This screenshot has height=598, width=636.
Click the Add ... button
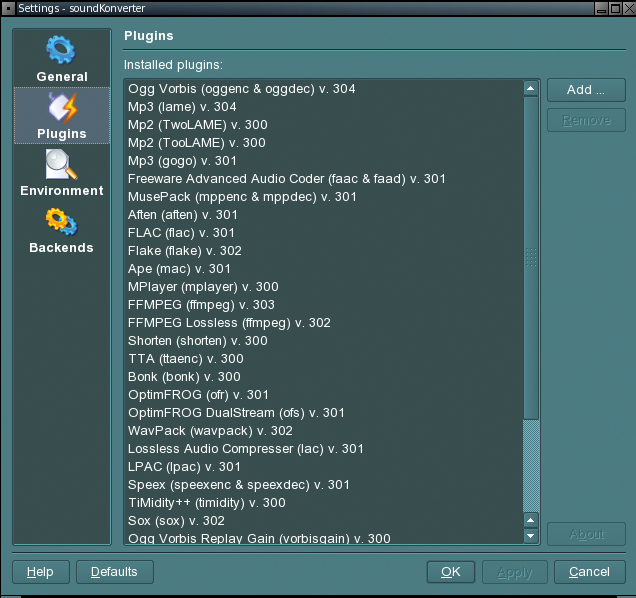pyautogui.click(x=586, y=90)
